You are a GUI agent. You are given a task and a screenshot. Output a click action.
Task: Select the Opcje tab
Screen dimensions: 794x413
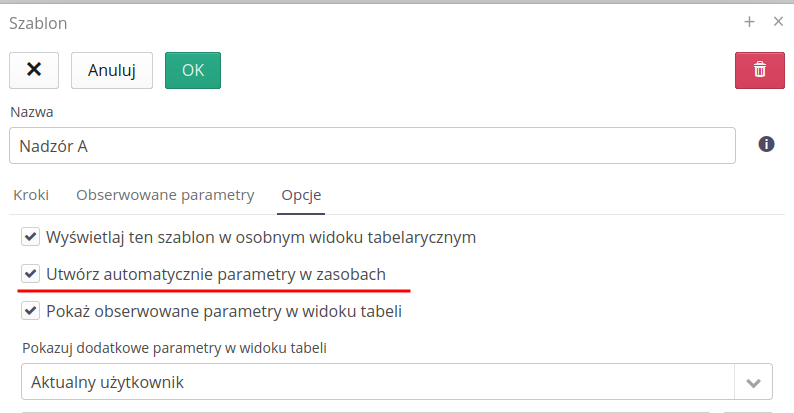301,195
